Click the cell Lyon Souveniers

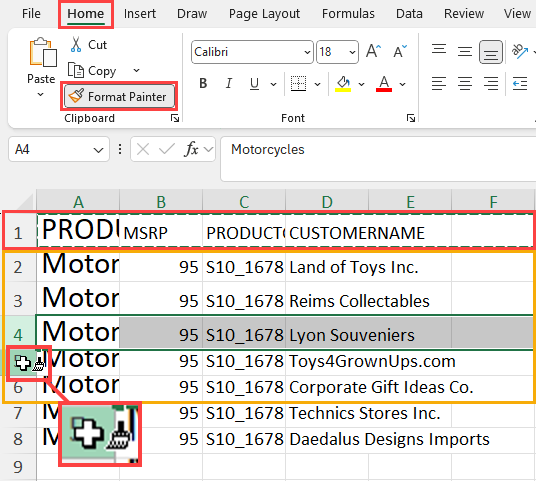(352, 335)
